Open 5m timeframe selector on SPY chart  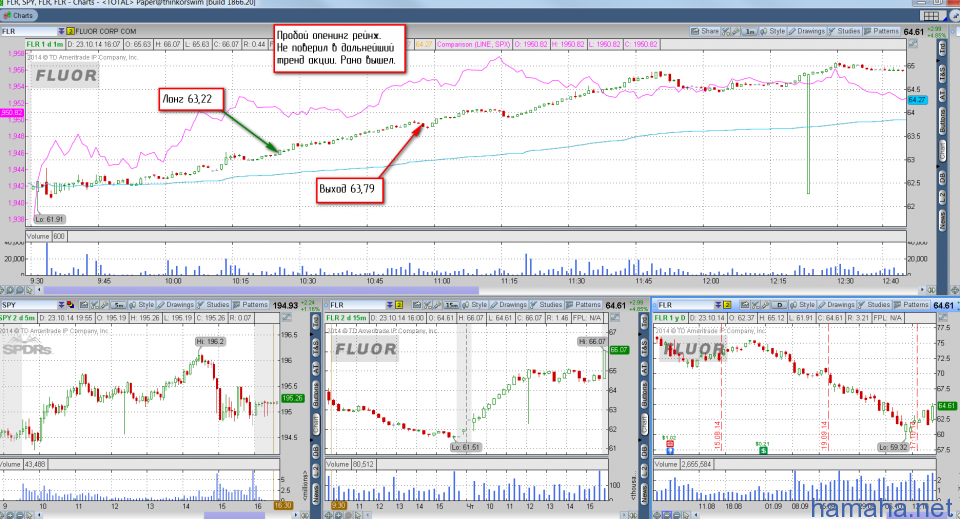click(119, 305)
